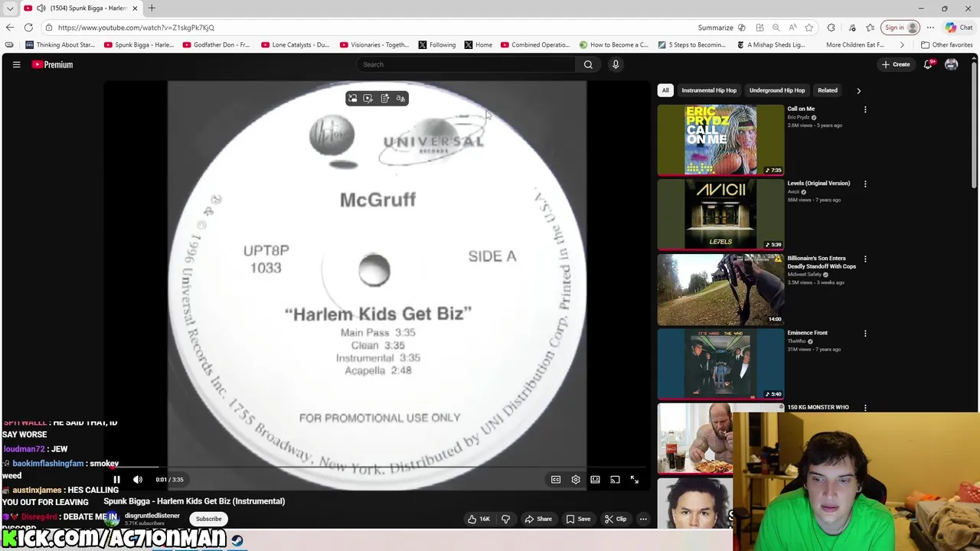
Task: Mute the tab via speaker icon
Action: coord(41,8)
